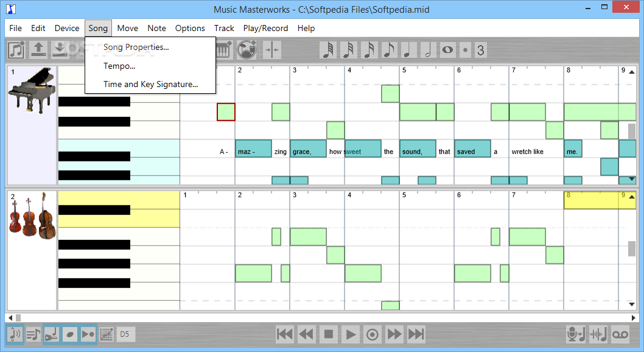Open the Edit menu

click(38, 28)
